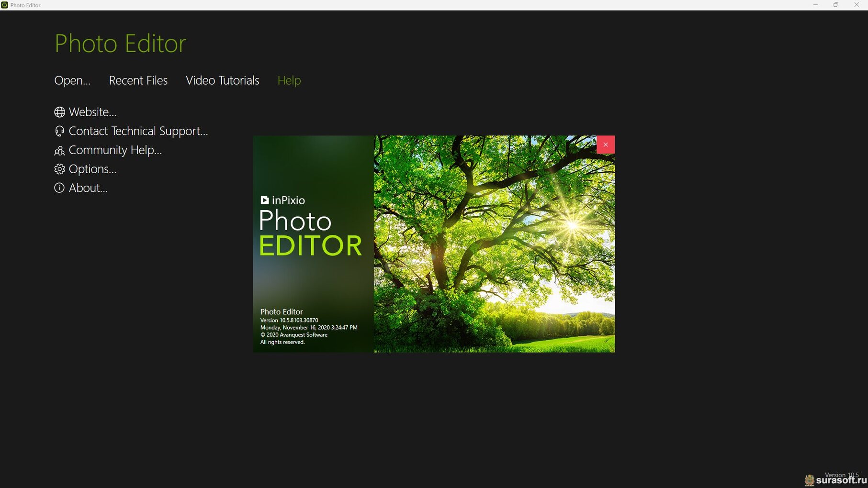
Task: Minimize the Photo Editor window
Action: [x=815, y=5]
